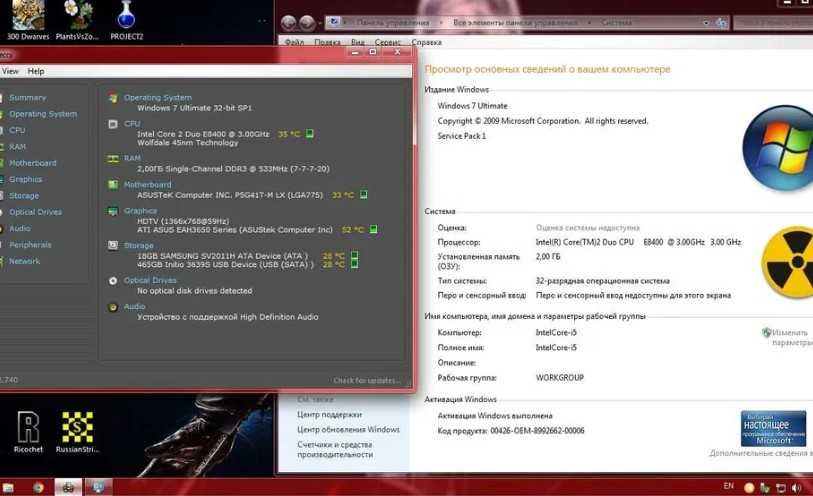Open the Файл menu in System window
Viewport: 813px width, 496px height.
click(295, 42)
